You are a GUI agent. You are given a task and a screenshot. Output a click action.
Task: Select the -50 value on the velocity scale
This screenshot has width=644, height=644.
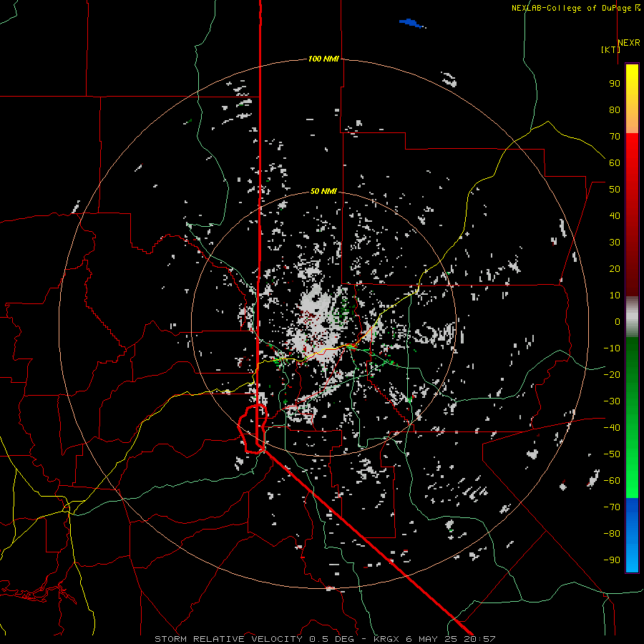pyautogui.click(x=612, y=454)
